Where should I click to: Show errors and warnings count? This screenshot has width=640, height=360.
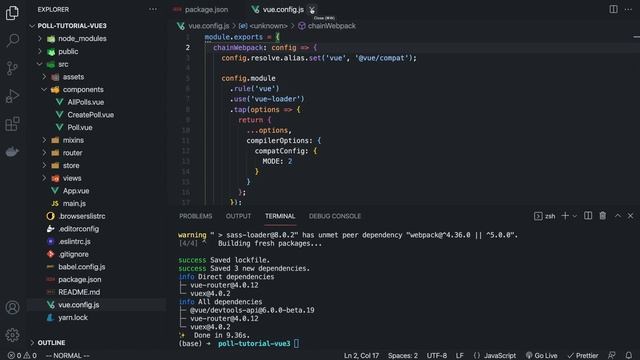(x=22, y=356)
